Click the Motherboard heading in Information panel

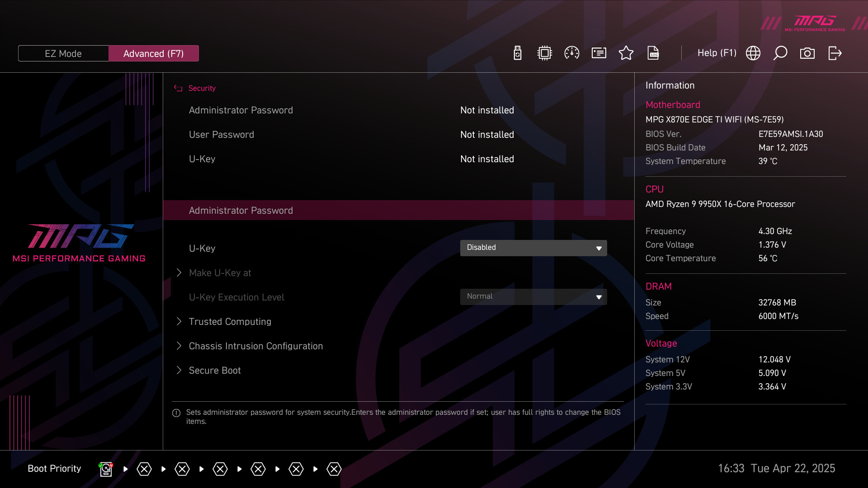point(673,105)
